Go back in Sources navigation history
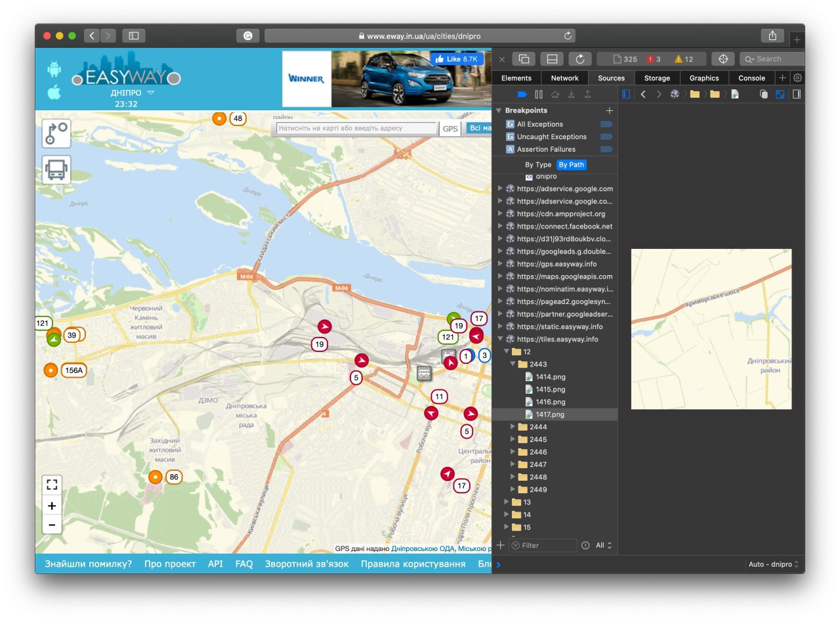 643,95
